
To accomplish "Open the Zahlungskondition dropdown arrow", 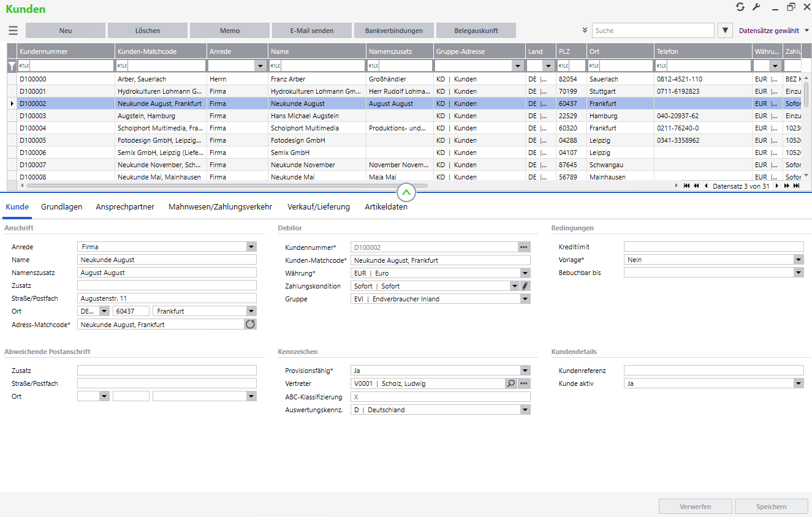I will point(515,286).
